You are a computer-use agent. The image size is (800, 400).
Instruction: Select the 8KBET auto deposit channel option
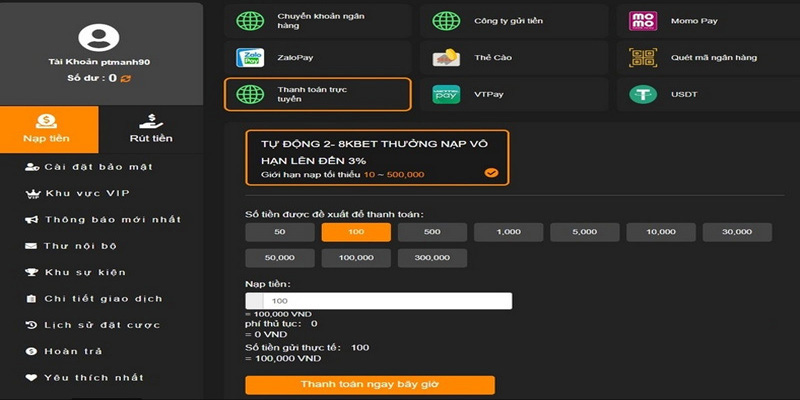[376, 158]
